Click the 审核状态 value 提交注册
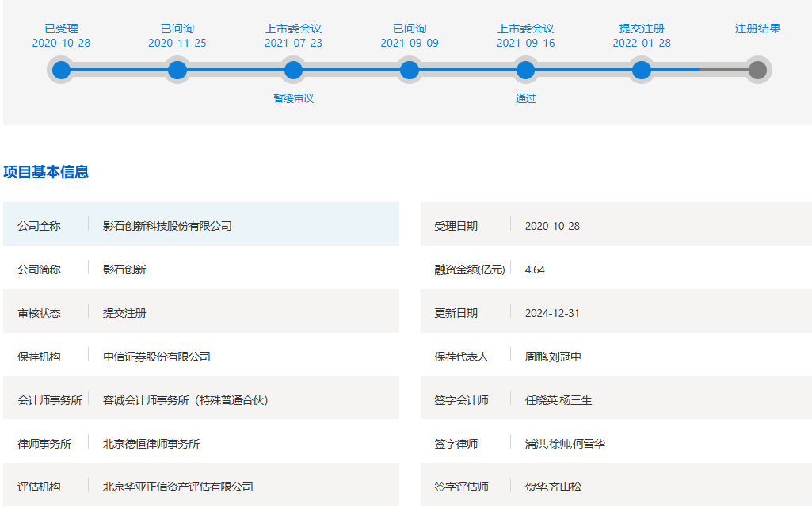Image resolution: width=812 pixels, height=512 pixels. pyautogui.click(x=124, y=313)
